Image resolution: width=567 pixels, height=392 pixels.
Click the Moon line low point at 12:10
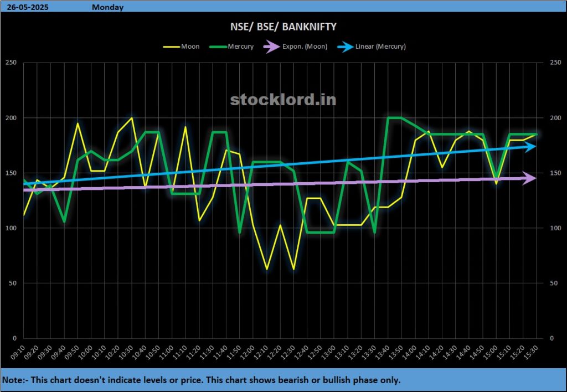(267, 269)
